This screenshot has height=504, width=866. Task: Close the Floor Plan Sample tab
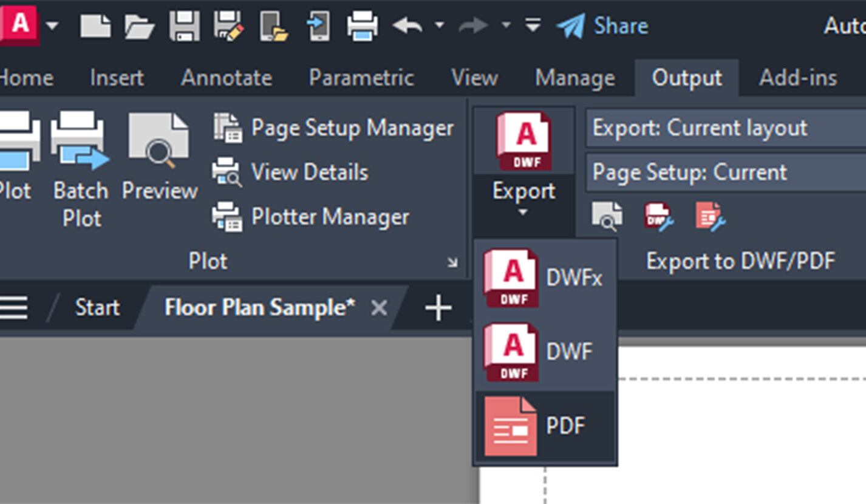click(379, 308)
